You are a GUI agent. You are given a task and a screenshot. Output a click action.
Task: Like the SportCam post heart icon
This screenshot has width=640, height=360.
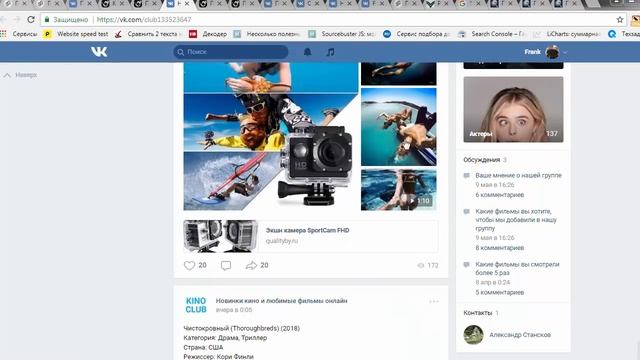click(x=189, y=265)
